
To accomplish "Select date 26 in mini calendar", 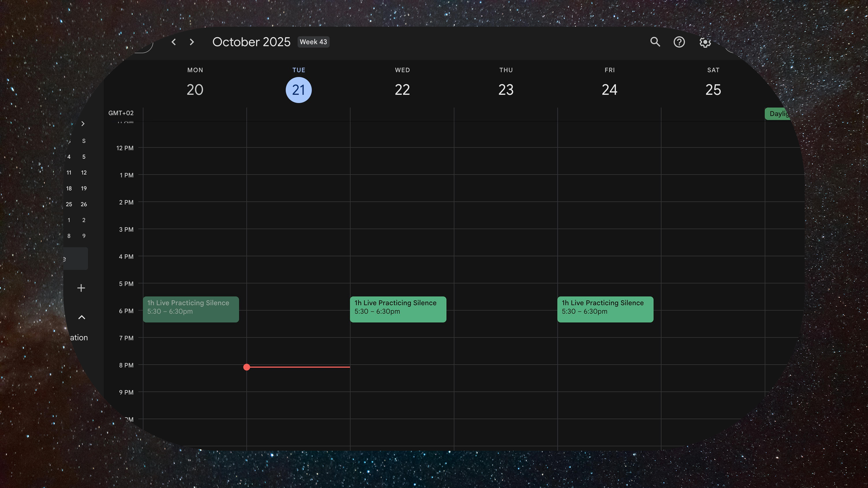I will (x=84, y=204).
